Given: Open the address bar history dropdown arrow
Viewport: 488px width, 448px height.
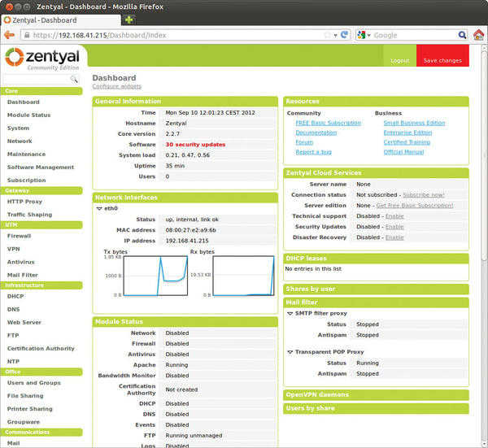Looking at the screenshot, I should pyautogui.click(x=335, y=35).
